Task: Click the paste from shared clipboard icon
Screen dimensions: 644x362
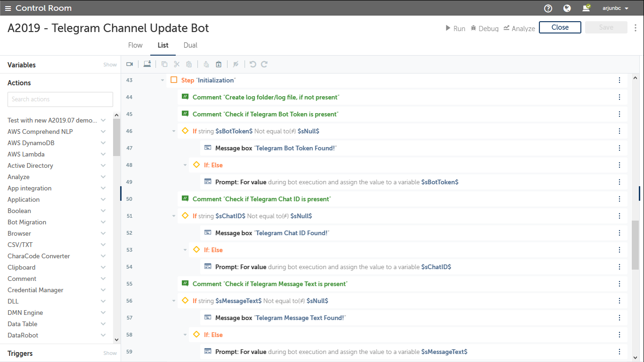Action: tap(219, 64)
